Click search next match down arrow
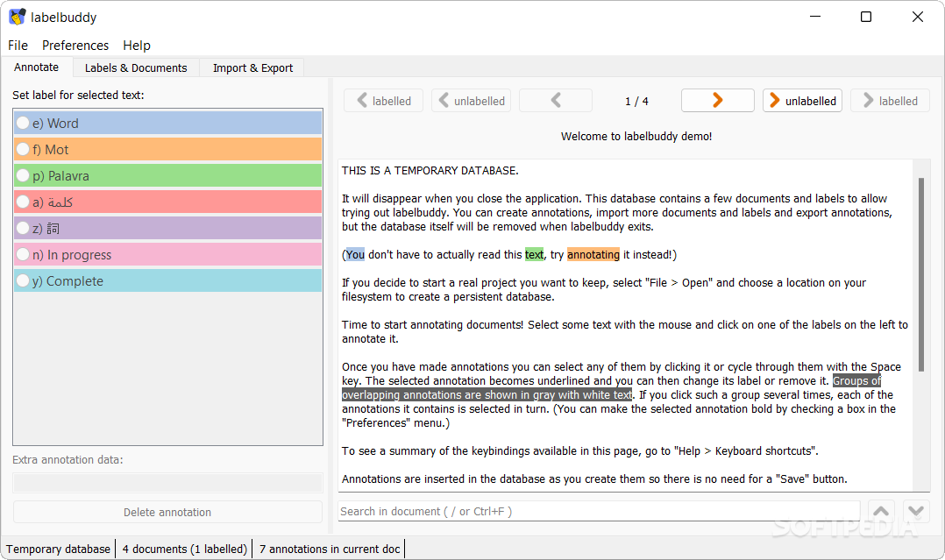 (916, 512)
